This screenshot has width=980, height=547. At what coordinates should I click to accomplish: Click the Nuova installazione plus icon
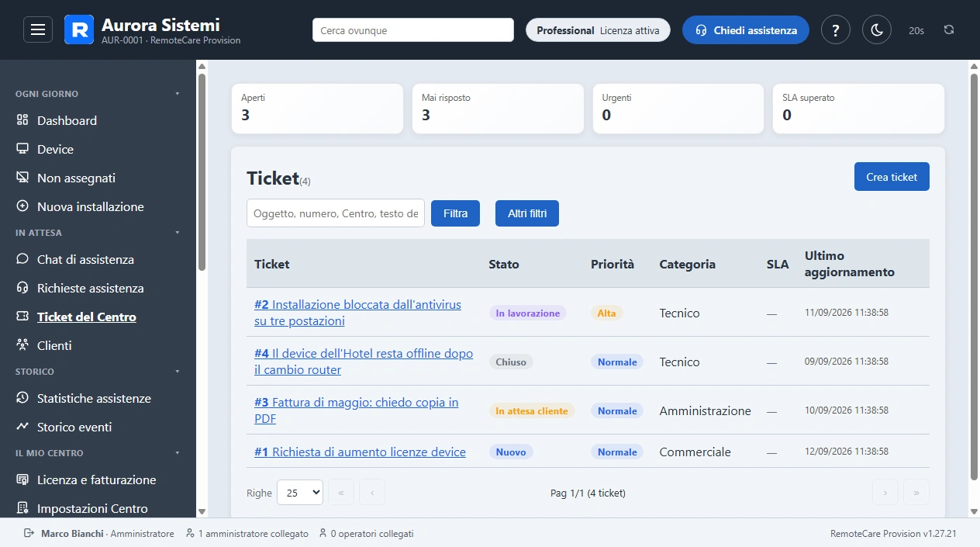tap(22, 206)
